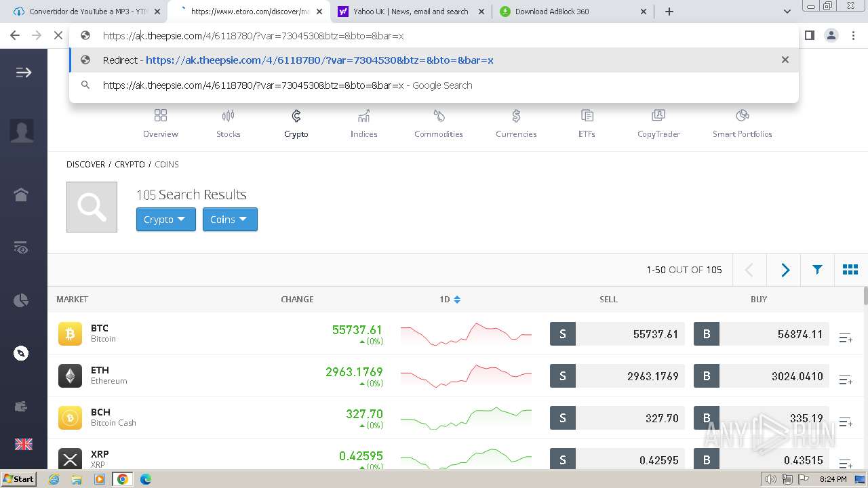868x488 pixels.
Task: Click DISCOVER breadcrumb link
Action: point(86,165)
